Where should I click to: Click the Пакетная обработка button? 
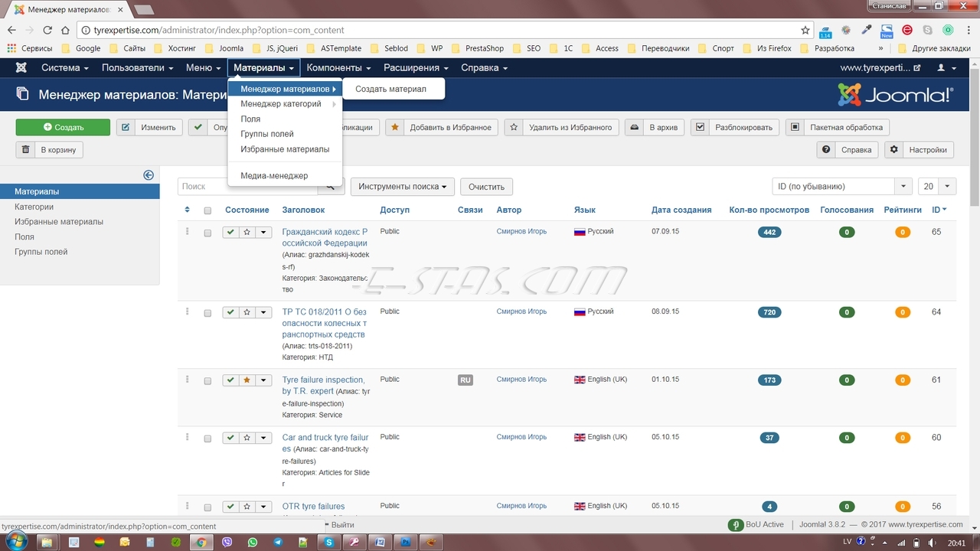pyautogui.click(x=838, y=127)
